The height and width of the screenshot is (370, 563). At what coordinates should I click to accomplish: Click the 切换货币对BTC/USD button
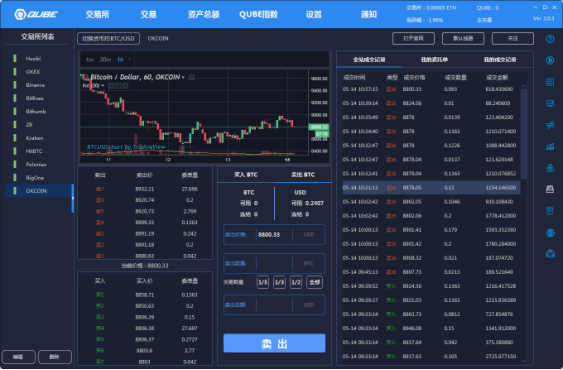point(108,38)
